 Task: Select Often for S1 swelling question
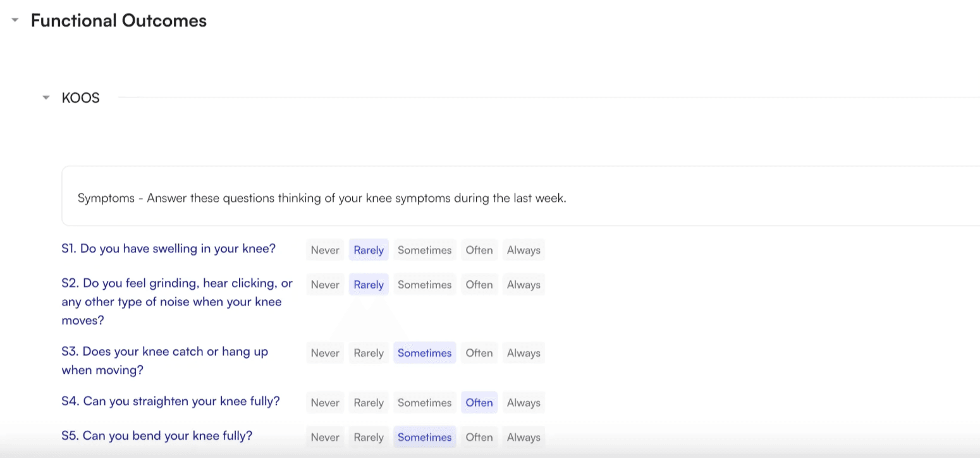click(479, 250)
